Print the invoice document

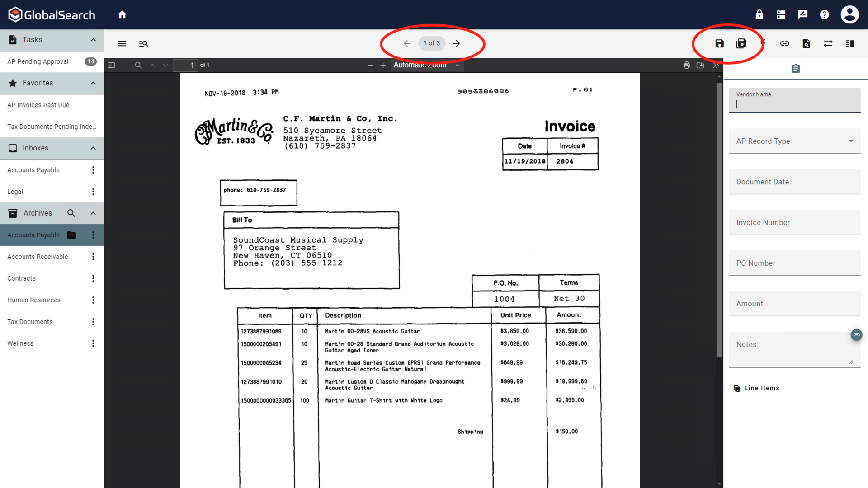pyautogui.click(x=687, y=65)
